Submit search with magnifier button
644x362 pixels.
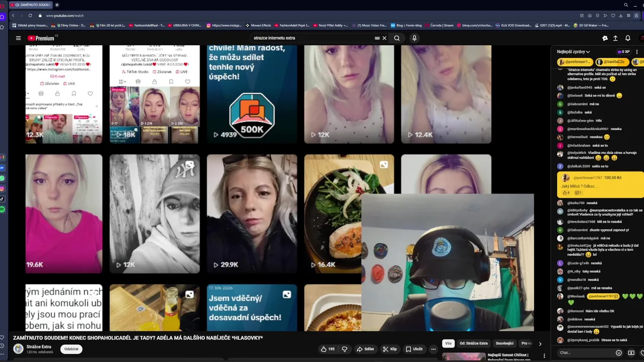pyautogui.click(x=397, y=38)
